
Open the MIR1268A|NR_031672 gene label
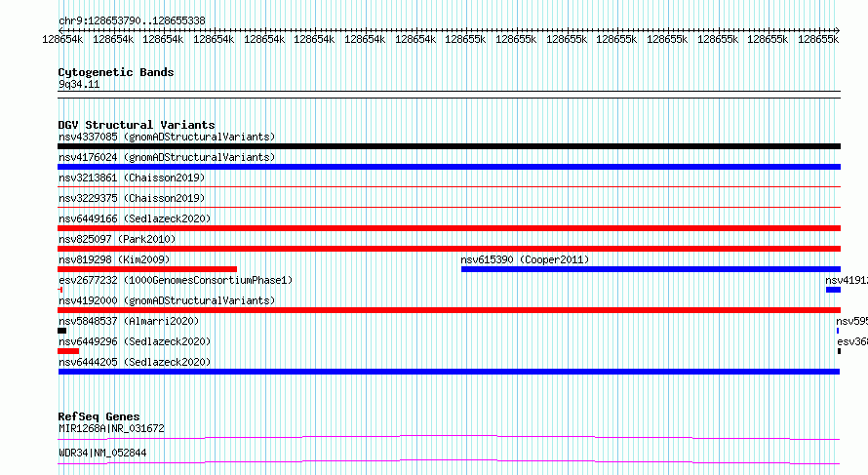tap(111, 428)
